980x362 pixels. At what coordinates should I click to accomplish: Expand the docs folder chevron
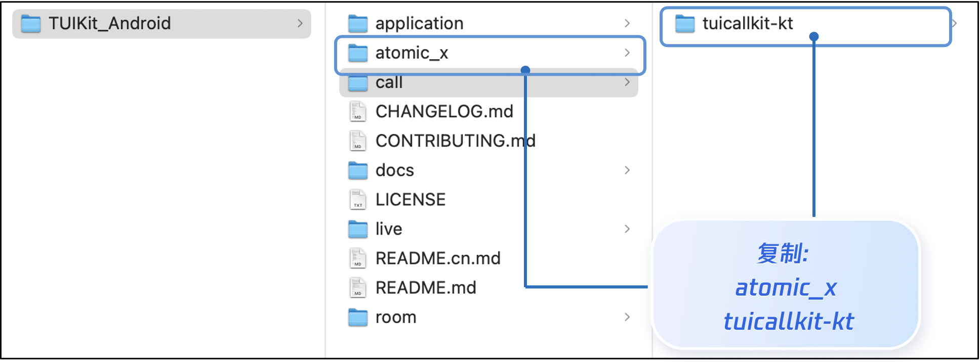click(627, 170)
